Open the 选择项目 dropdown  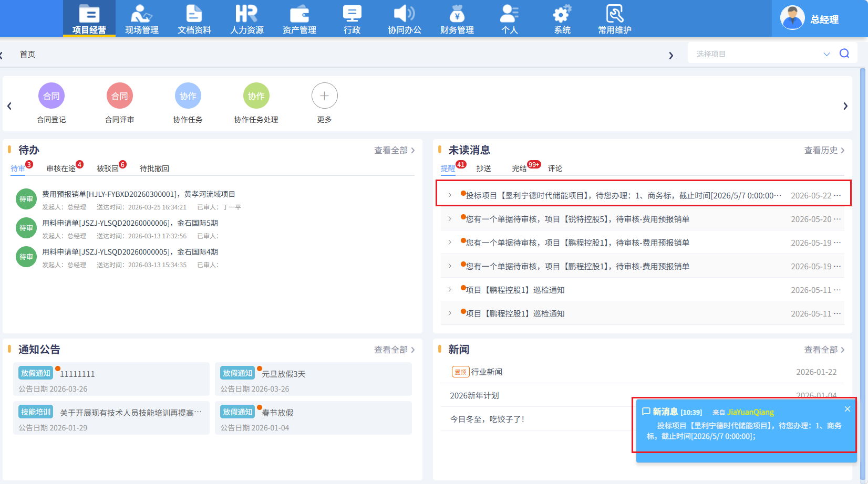pos(826,54)
